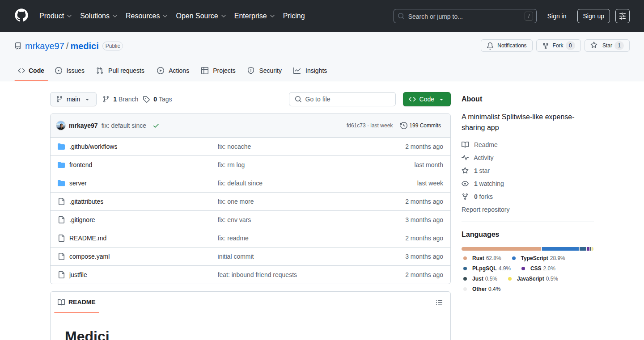Click the Notifications button

coord(507,46)
